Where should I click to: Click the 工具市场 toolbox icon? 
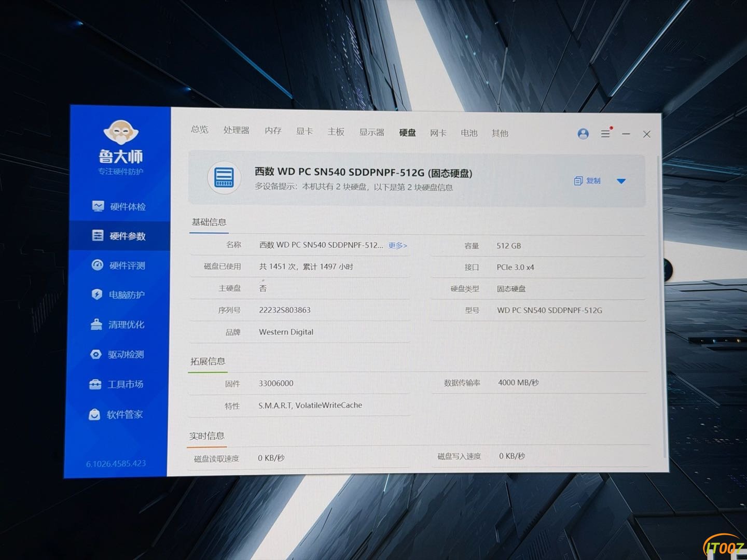(x=95, y=384)
